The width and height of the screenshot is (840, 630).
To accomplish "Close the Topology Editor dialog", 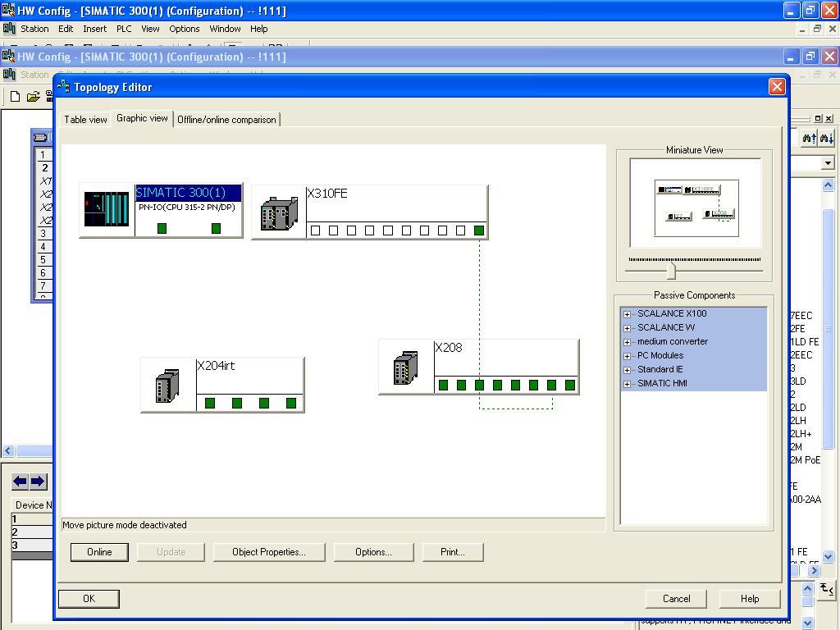I will pos(777,86).
